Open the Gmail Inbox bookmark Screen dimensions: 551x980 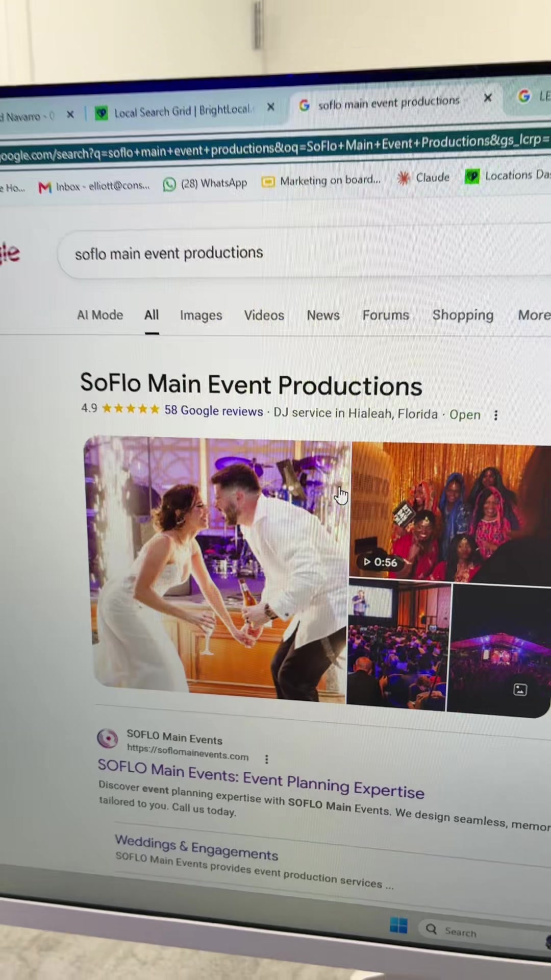tap(94, 187)
